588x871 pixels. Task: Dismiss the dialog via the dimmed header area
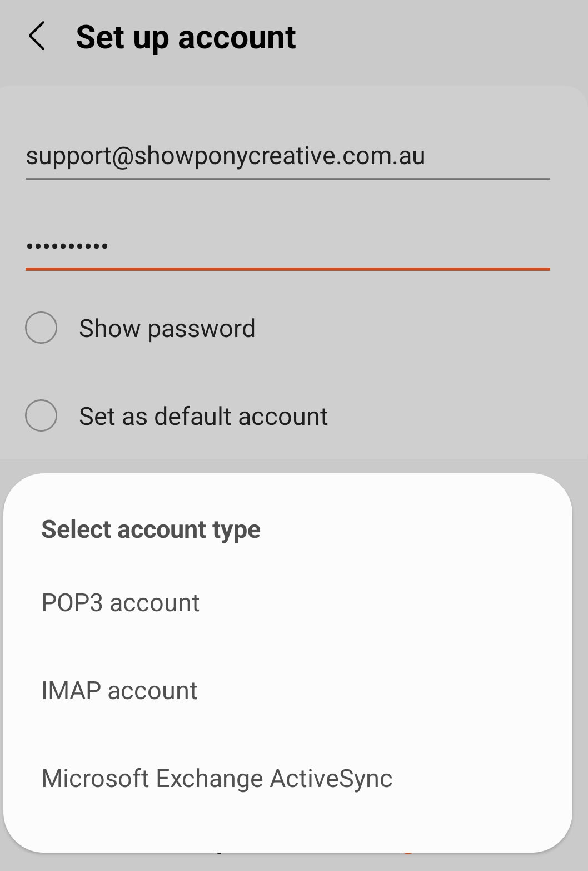pyautogui.click(x=445, y=39)
